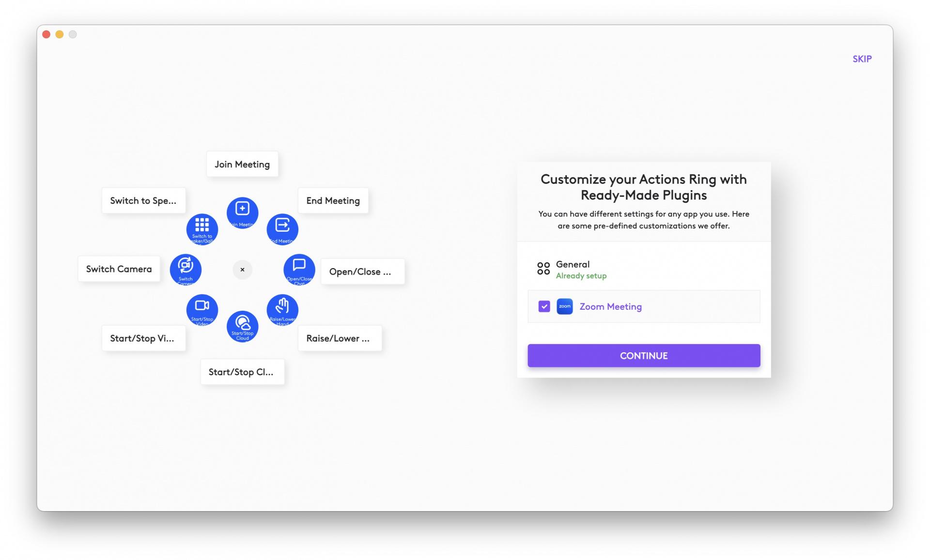This screenshot has height=560, width=930.
Task: Click the Join Meeting ring icon
Action: [x=242, y=213]
